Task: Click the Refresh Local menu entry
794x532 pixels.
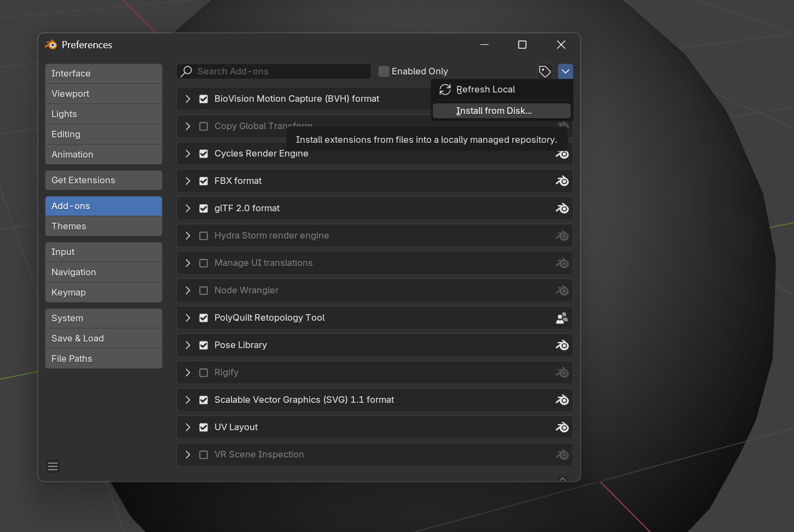Action: tap(502, 89)
